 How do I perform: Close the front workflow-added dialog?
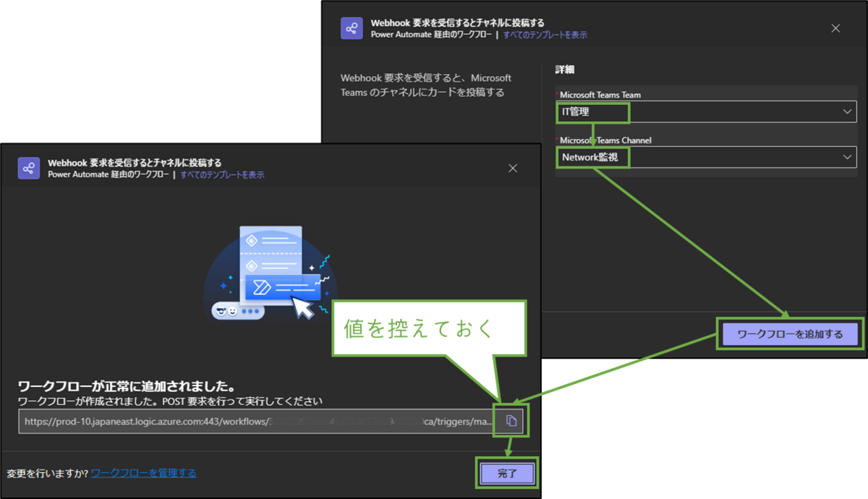tap(513, 168)
